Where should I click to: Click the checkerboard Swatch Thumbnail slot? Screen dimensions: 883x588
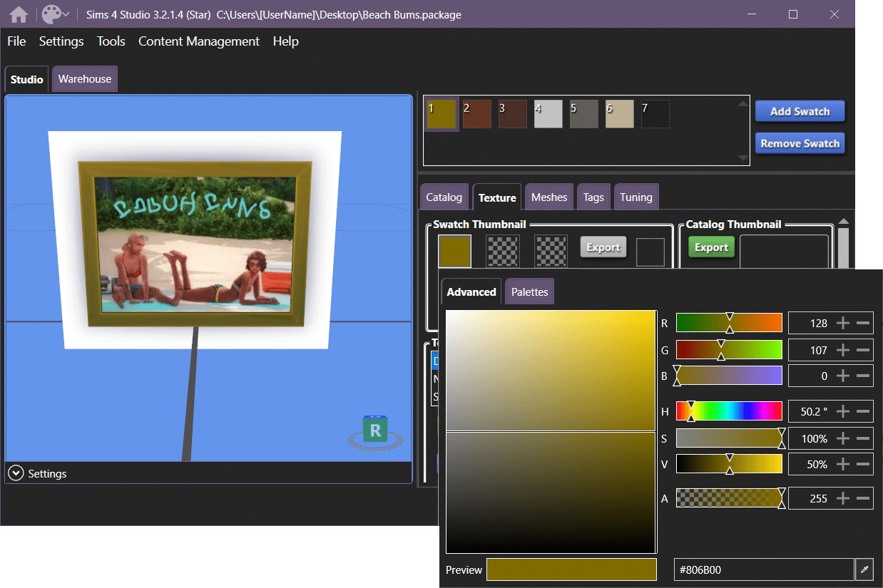[x=502, y=251]
